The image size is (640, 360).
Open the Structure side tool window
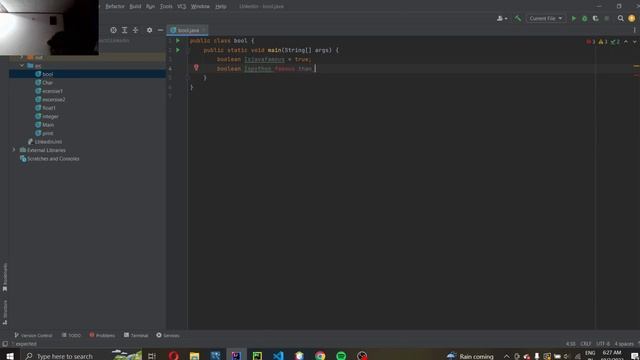pyautogui.click(x=5, y=312)
